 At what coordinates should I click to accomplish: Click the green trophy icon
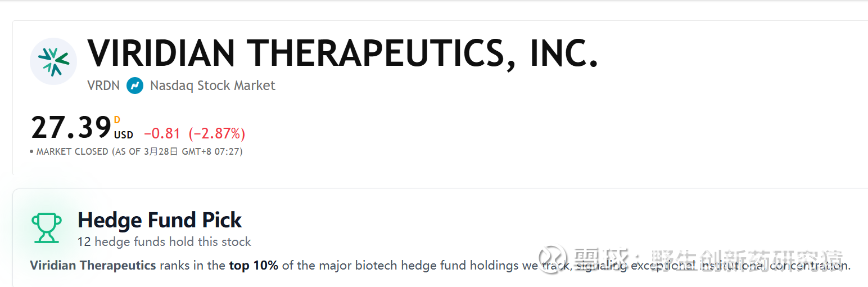point(47,228)
